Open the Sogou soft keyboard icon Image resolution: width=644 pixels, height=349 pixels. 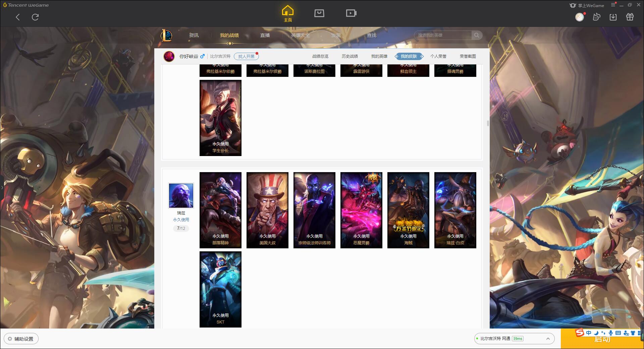[618, 333]
